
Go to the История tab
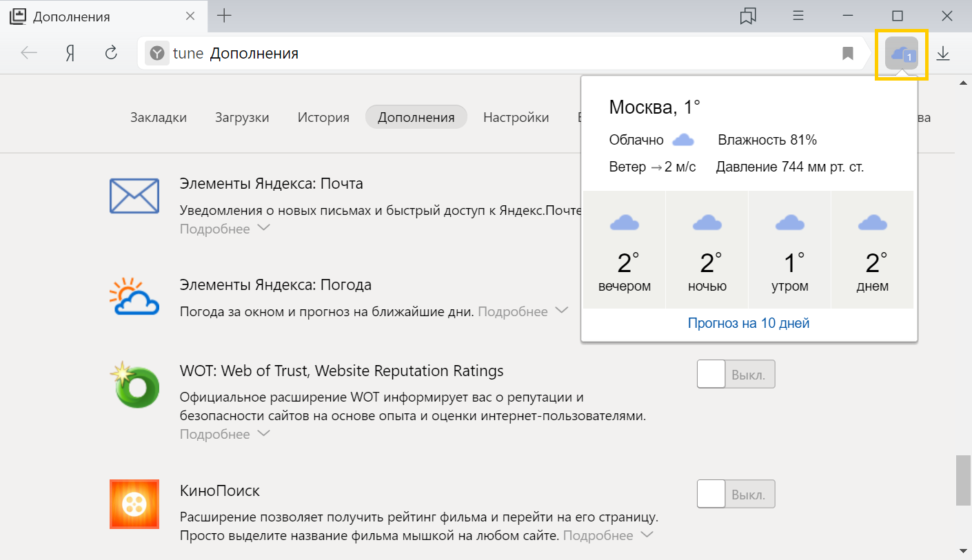coord(323,117)
